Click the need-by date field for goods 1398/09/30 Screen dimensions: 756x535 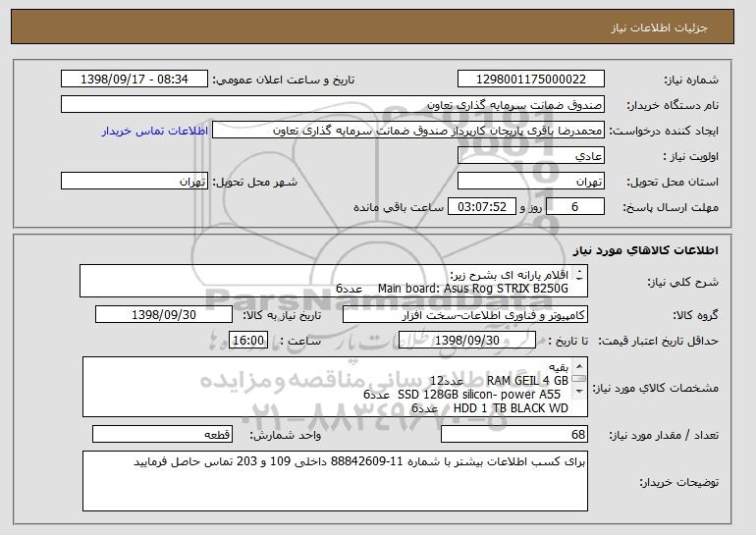pos(164,315)
